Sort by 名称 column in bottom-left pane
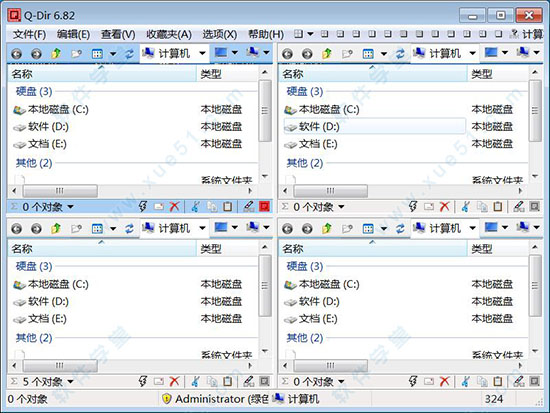550x413 pixels. (x=102, y=249)
